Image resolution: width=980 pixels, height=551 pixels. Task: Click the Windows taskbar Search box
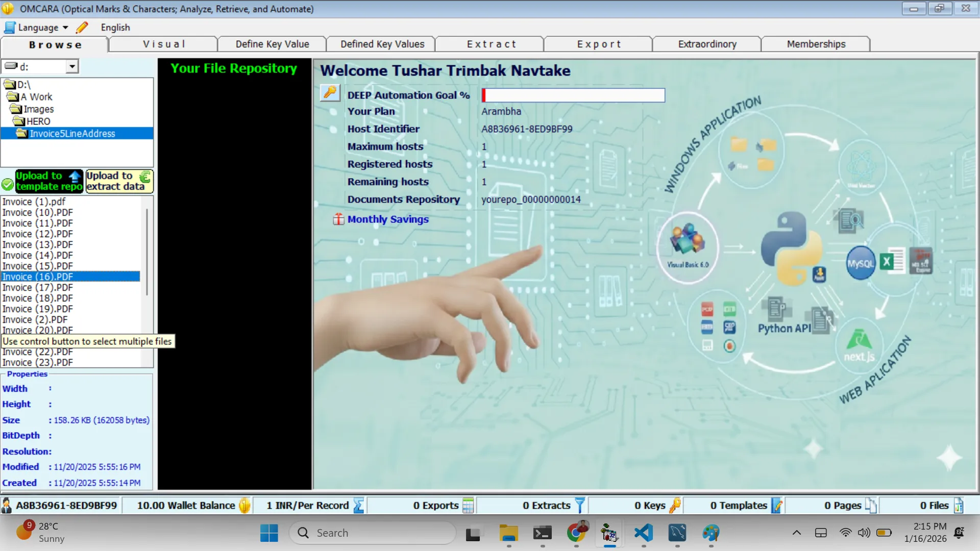[x=373, y=533]
